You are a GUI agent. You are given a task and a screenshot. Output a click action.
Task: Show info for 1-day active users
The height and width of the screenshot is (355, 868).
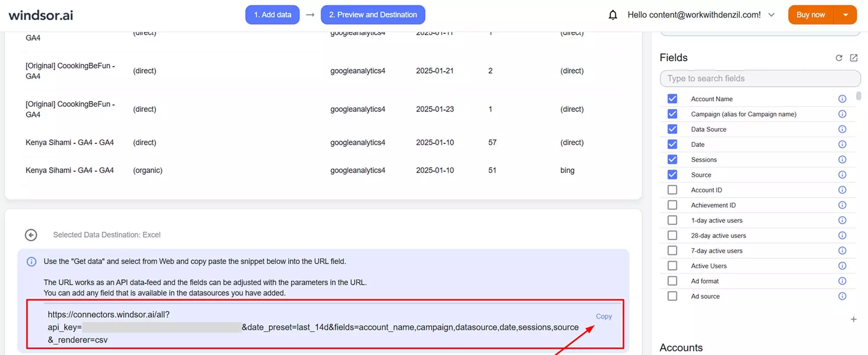pyautogui.click(x=842, y=220)
